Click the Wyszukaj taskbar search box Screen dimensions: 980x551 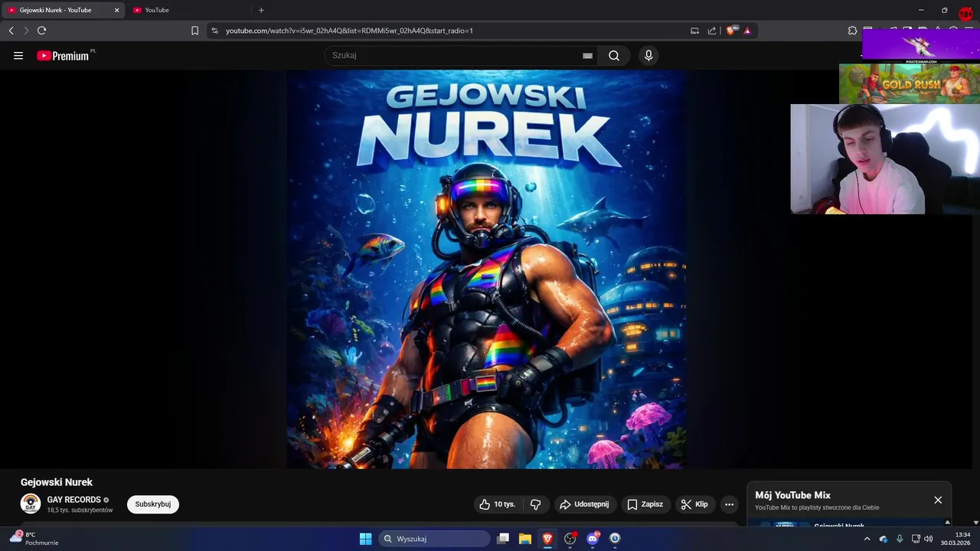click(434, 539)
